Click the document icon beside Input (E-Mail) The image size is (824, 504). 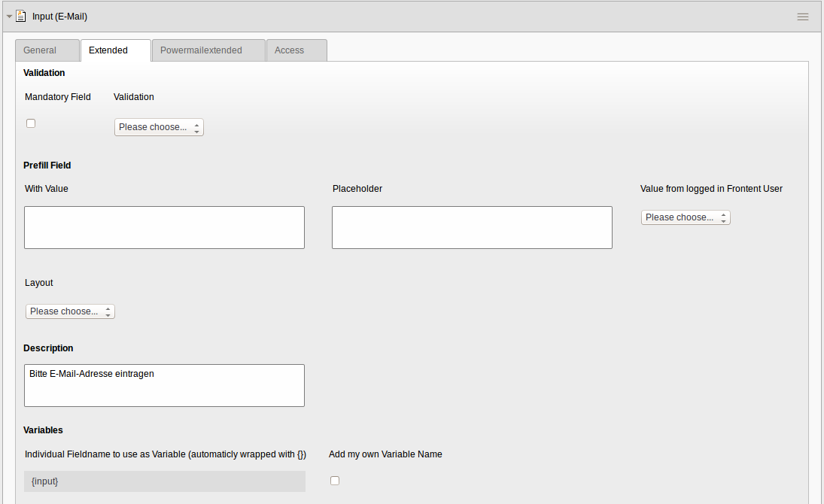pyautogui.click(x=21, y=16)
